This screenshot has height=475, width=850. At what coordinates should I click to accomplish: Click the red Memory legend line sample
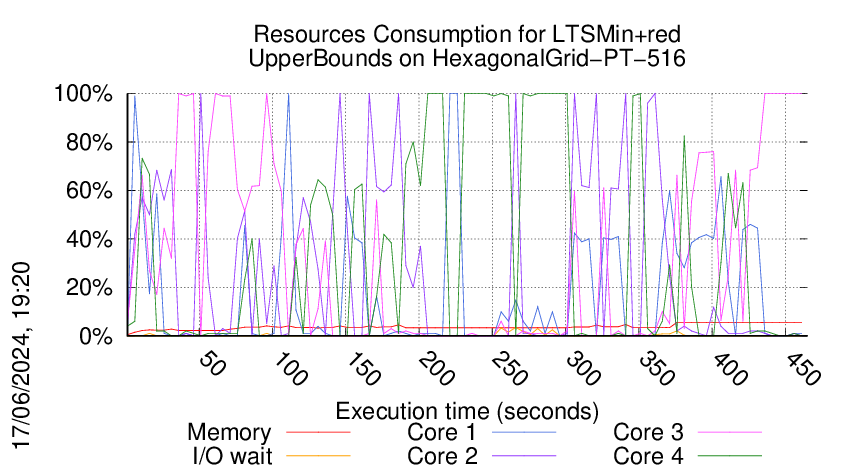[x=318, y=432]
